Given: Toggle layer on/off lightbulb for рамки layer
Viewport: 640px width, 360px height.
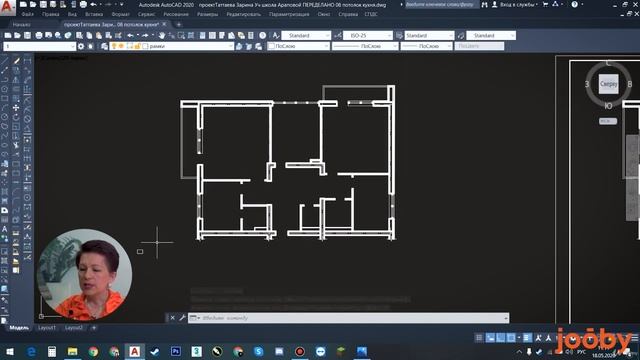Looking at the screenshot, I should (x=115, y=46).
